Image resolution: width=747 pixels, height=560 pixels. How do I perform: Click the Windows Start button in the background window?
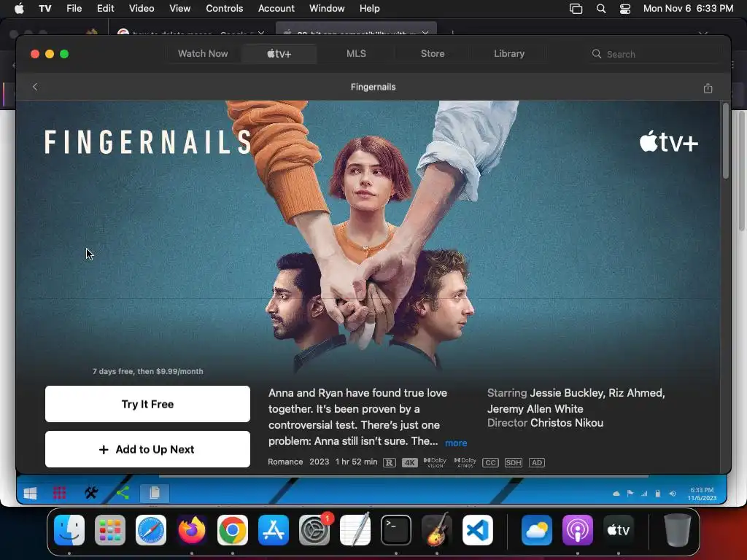coord(30,494)
